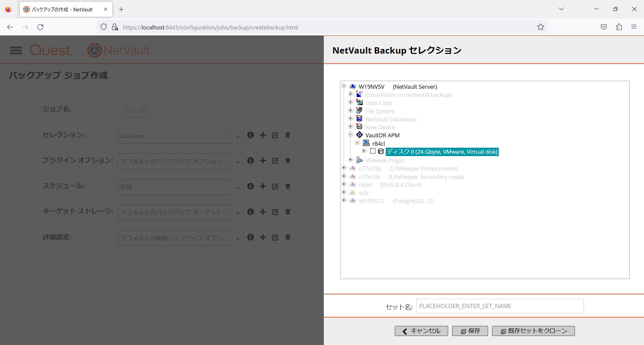
Task: Expand the File System node
Action: pyautogui.click(x=351, y=111)
